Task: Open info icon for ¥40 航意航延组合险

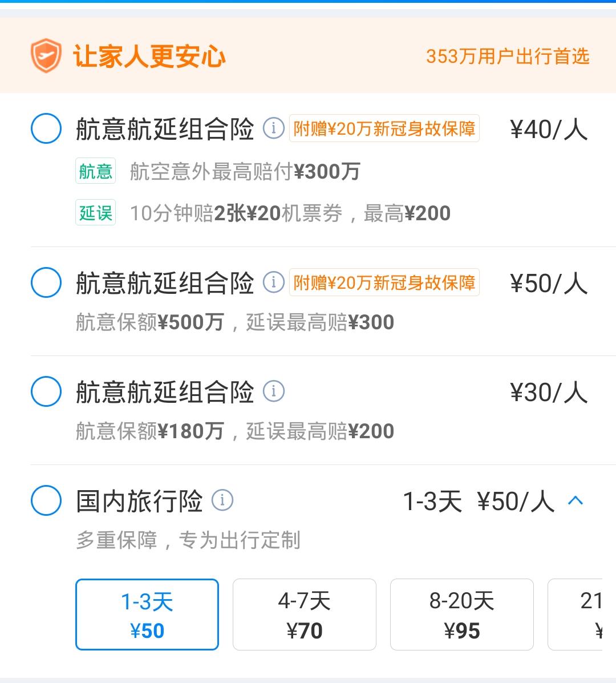Action: click(x=274, y=128)
